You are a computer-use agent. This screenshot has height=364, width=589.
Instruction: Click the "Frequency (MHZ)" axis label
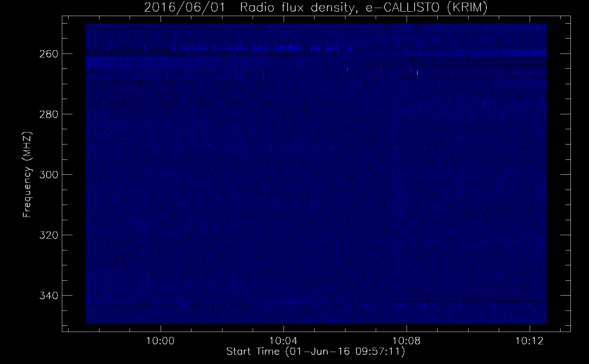click(x=27, y=174)
